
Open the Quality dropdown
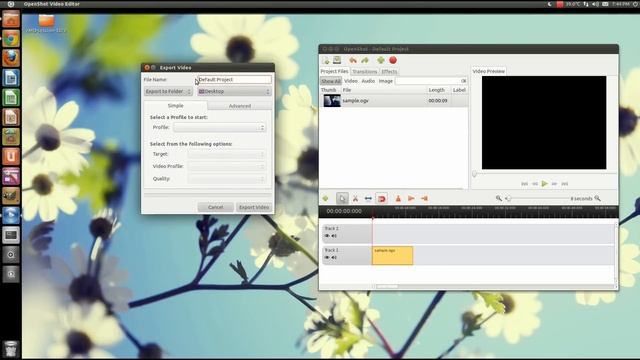tap(227, 179)
